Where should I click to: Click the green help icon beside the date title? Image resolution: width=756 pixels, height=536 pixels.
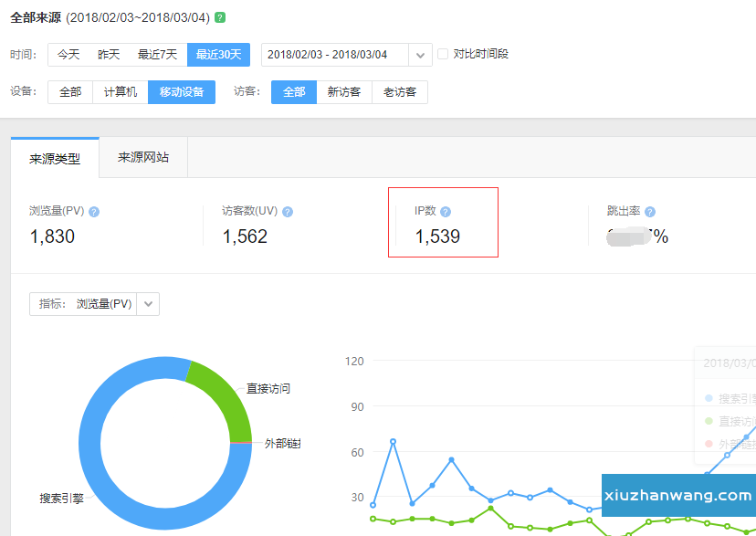pyautogui.click(x=220, y=17)
